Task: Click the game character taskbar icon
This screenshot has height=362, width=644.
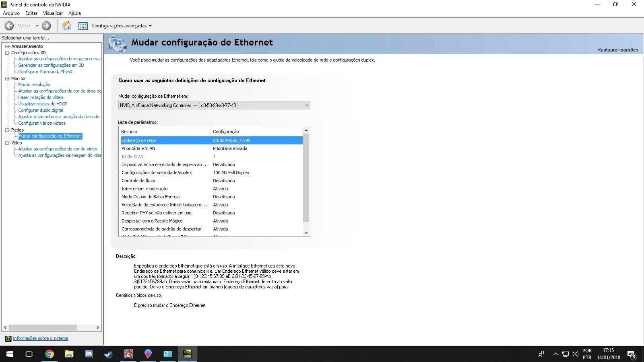Action: (128, 354)
